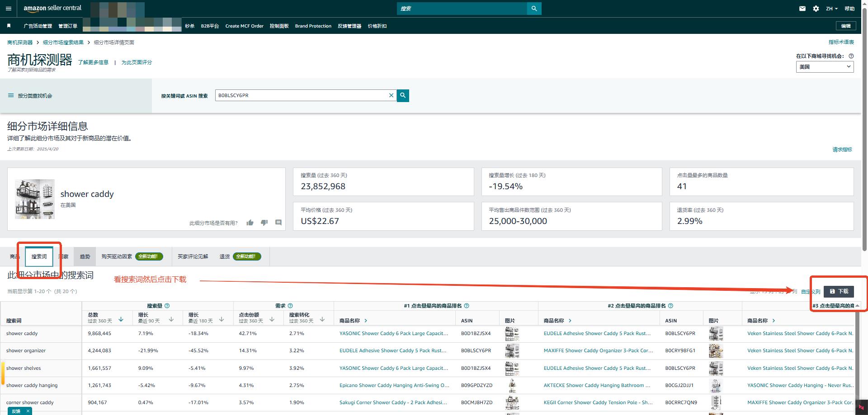Image resolution: width=868 pixels, height=415 pixels.
Task: Open the ZH language dropdown
Action: tap(831, 9)
